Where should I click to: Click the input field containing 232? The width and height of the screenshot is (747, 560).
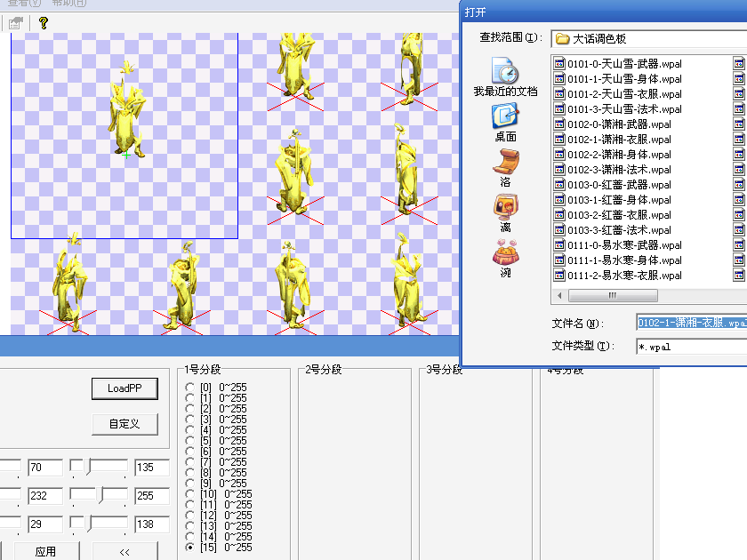coord(45,496)
